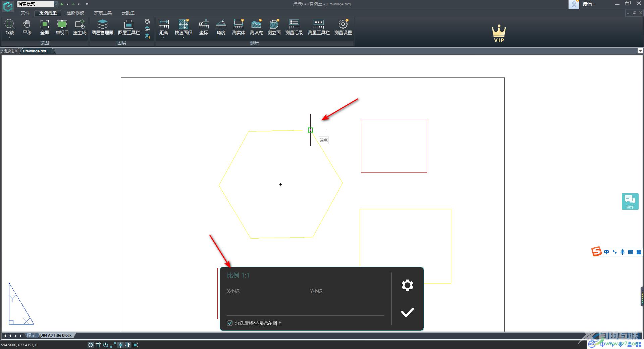Screen dimensions: 644x349
Task: Open quick access customize dropdown
Action: tap(87, 4)
